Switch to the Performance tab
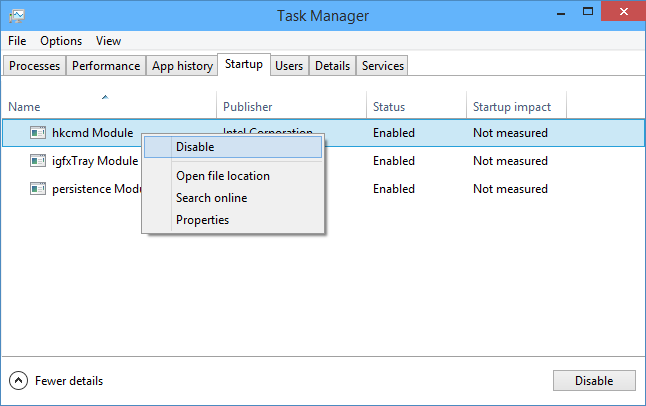This screenshot has height=406, width=646. (106, 66)
